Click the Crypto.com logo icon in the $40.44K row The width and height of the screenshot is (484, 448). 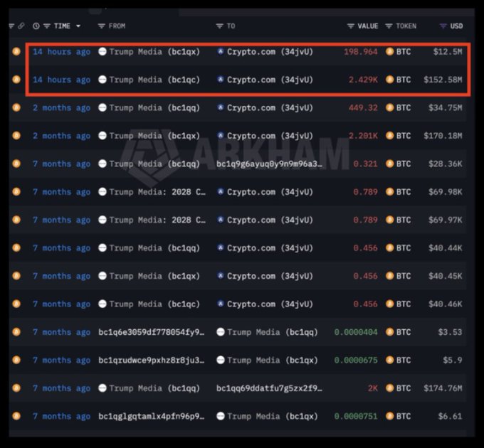point(221,248)
